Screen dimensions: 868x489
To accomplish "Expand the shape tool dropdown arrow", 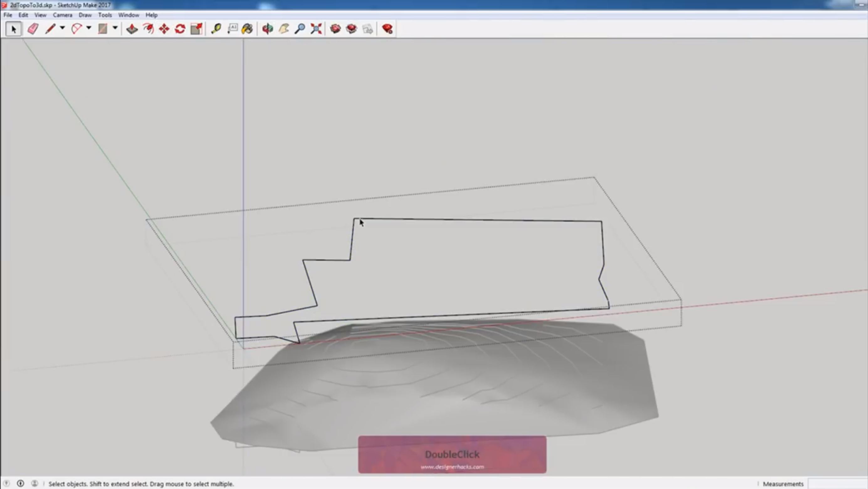I will (115, 28).
